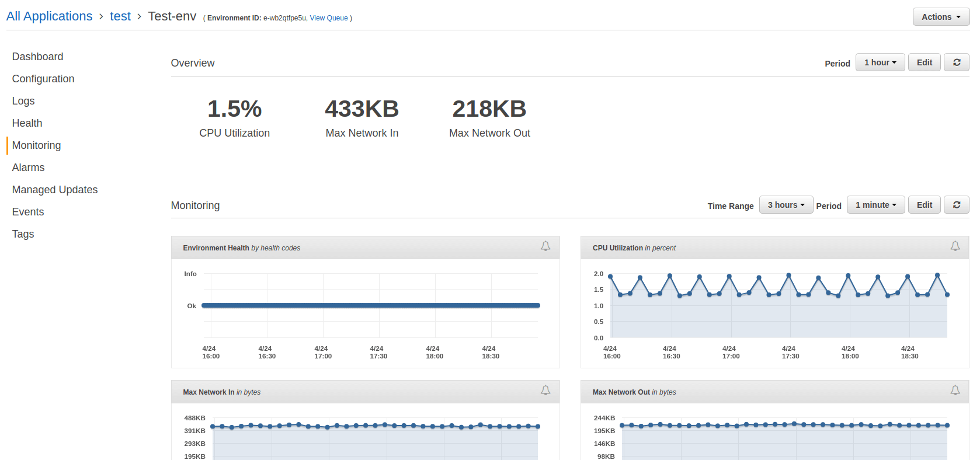Viewport: 980px width, 460px height.
Task: Open the Time Range '3 hours' dropdown
Action: tap(786, 205)
